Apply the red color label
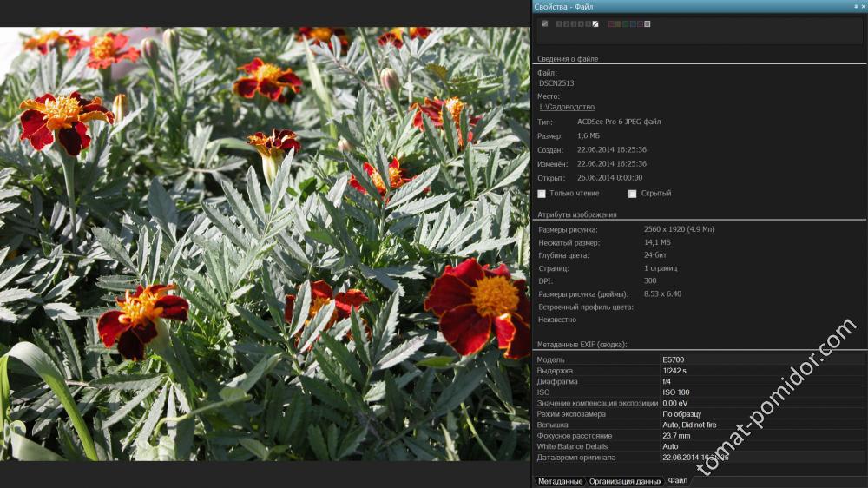Image resolution: width=868 pixels, height=488 pixels. pos(611,23)
